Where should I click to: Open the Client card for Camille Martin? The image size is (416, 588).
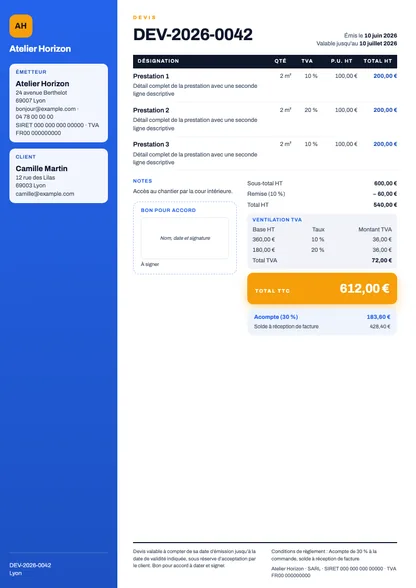[x=59, y=176]
